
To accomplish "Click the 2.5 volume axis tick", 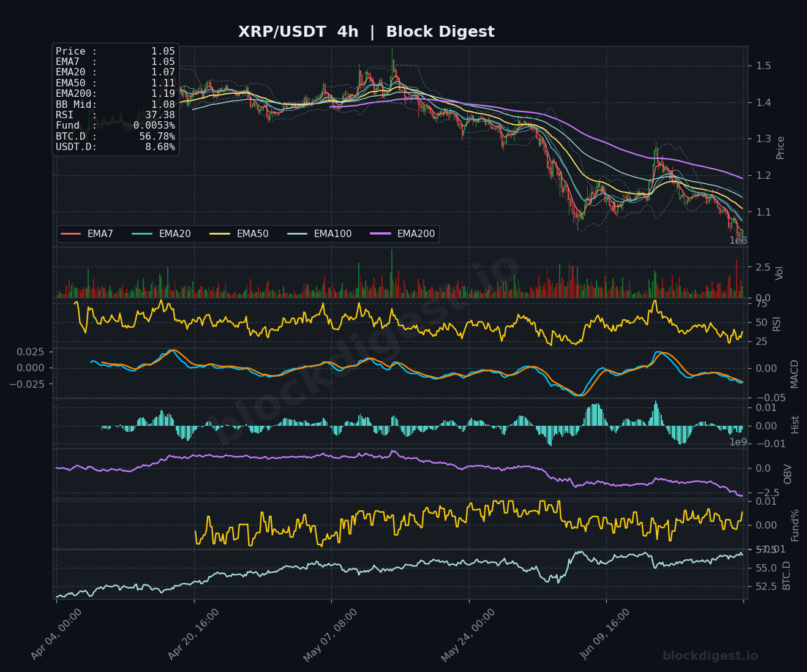I will pyautogui.click(x=763, y=267).
